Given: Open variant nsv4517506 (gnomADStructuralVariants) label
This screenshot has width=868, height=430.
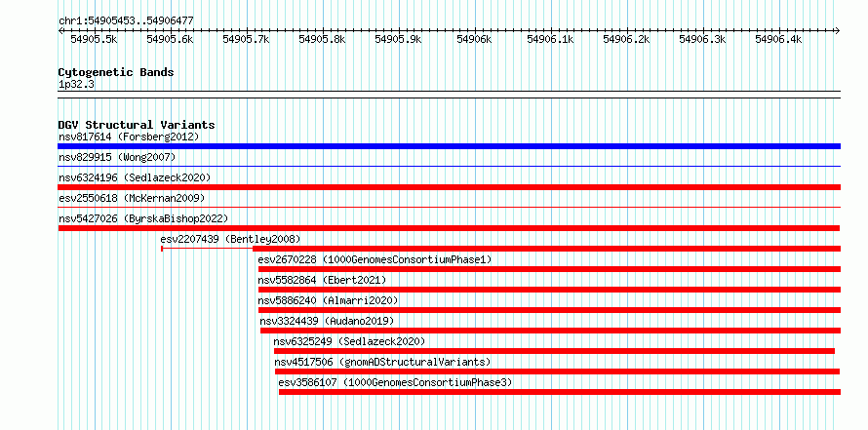Looking at the screenshot, I should (x=382, y=362).
